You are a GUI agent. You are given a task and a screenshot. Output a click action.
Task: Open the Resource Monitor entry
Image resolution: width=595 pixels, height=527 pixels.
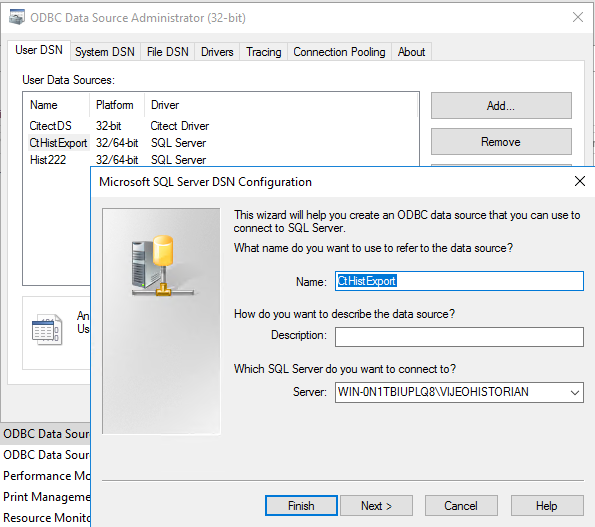[46, 517]
